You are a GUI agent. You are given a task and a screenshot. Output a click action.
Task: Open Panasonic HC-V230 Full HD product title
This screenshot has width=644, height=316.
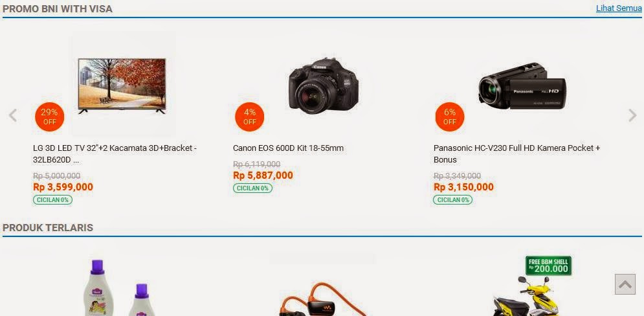[x=517, y=153]
